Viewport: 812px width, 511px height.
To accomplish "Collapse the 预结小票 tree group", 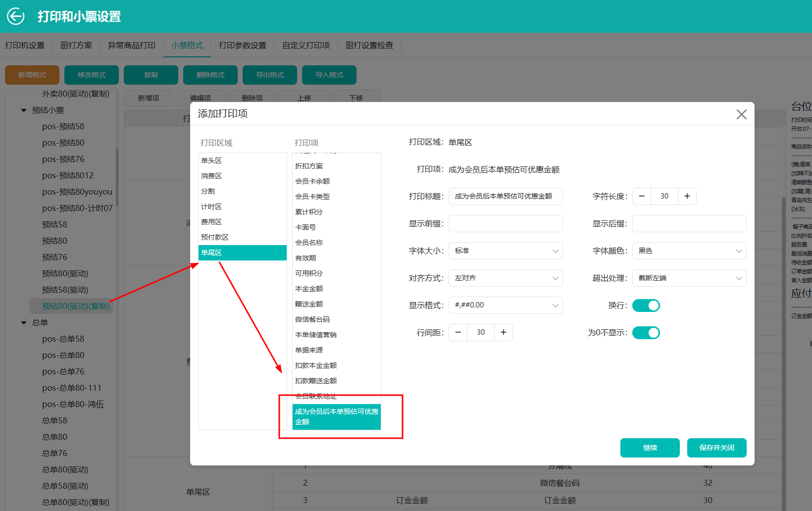I will 24,110.
